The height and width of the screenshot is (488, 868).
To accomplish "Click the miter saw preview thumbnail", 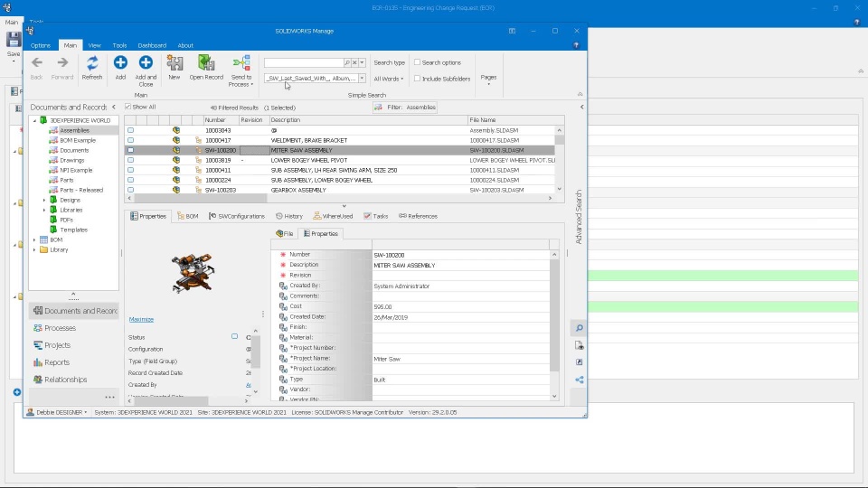I will [x=192, y=273].
